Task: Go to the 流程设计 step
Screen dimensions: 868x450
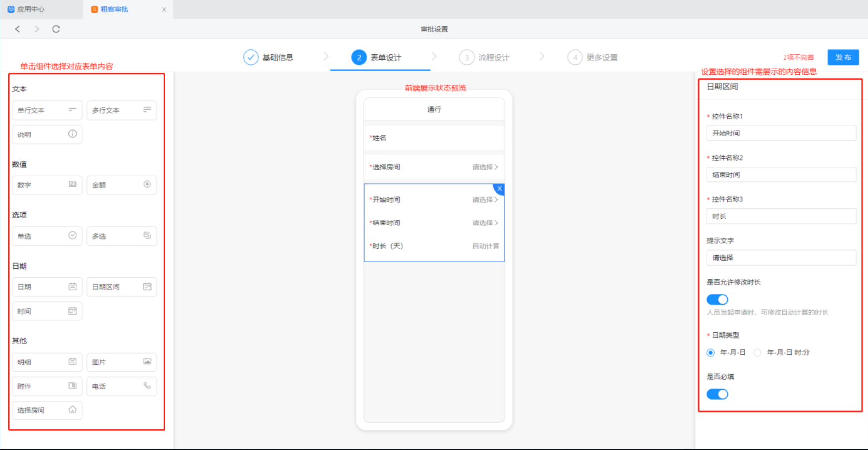Action: (x=485, y=58)
